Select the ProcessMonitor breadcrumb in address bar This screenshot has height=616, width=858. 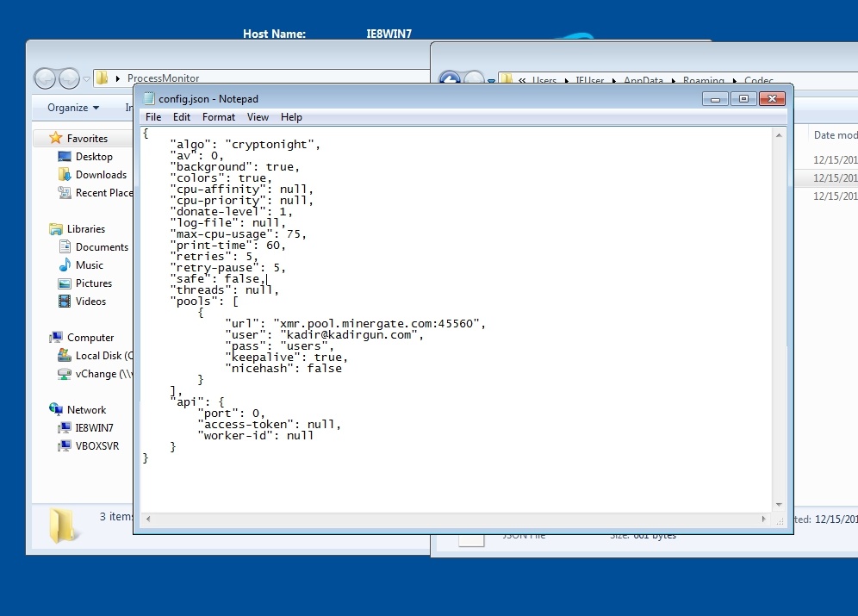pos(163,78)
